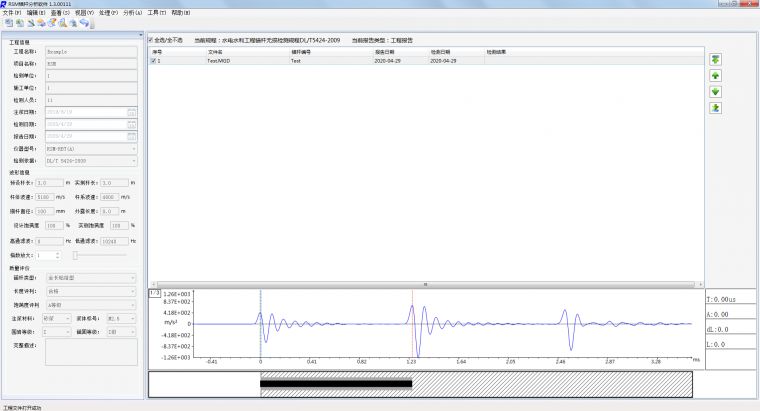Sort the table by 文件名 column header
Screen dimensions: 760x411
click(x=215, y=51)
